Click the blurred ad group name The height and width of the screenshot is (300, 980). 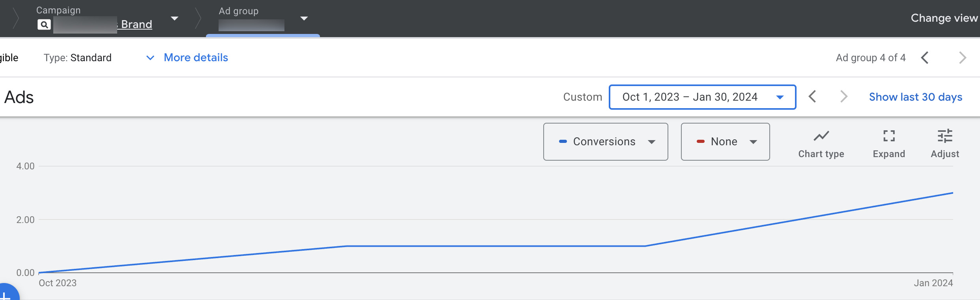[251, 25]
